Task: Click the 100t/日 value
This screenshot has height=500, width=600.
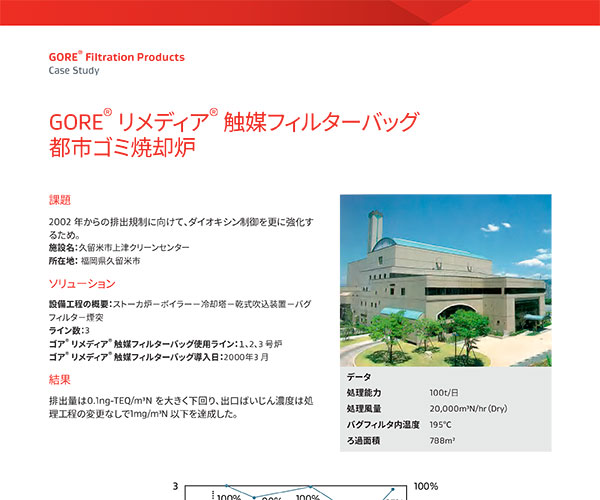Action: [x=444, y=393]
